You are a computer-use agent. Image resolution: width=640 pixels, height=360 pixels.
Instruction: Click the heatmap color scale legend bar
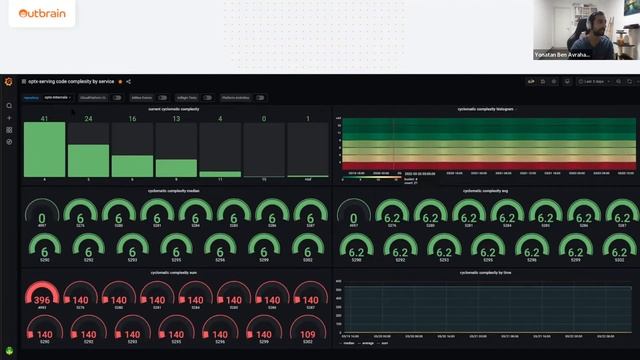pyautogui.click(x=372, y=178)
